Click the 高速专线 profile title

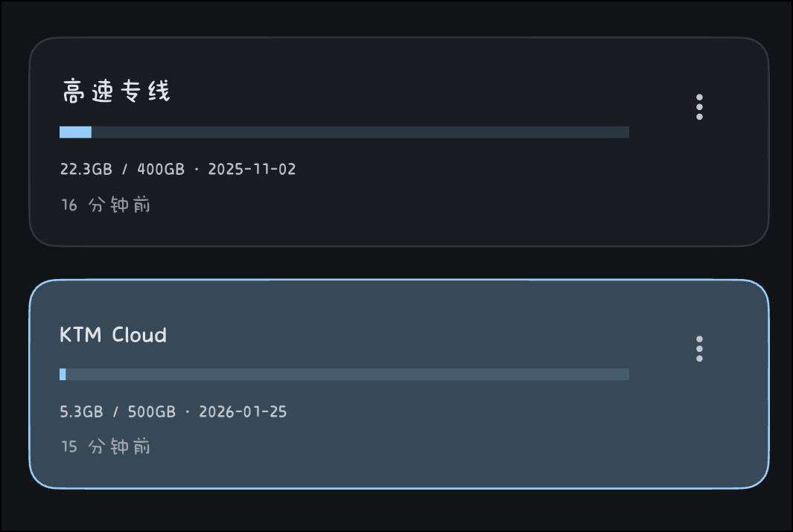coord(115,92)
